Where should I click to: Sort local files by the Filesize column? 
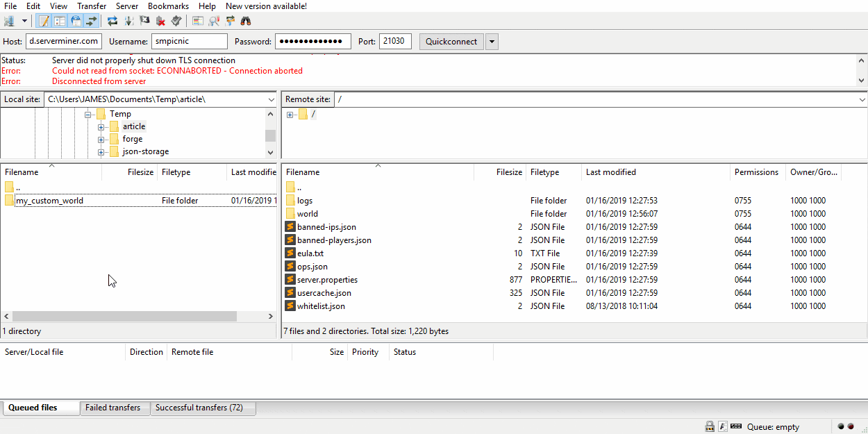pyautogui.click(x=130, y=172)
